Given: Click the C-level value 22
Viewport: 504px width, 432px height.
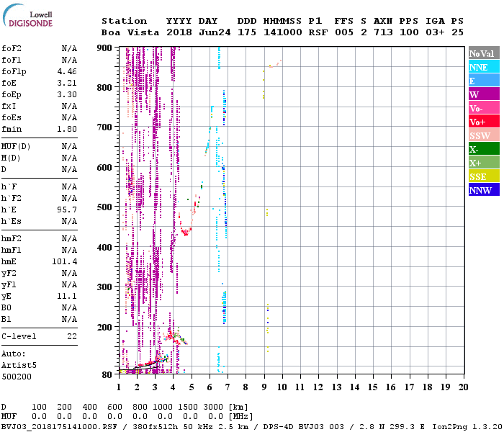Looking at the screenshot, I should (x=72, y=336).
